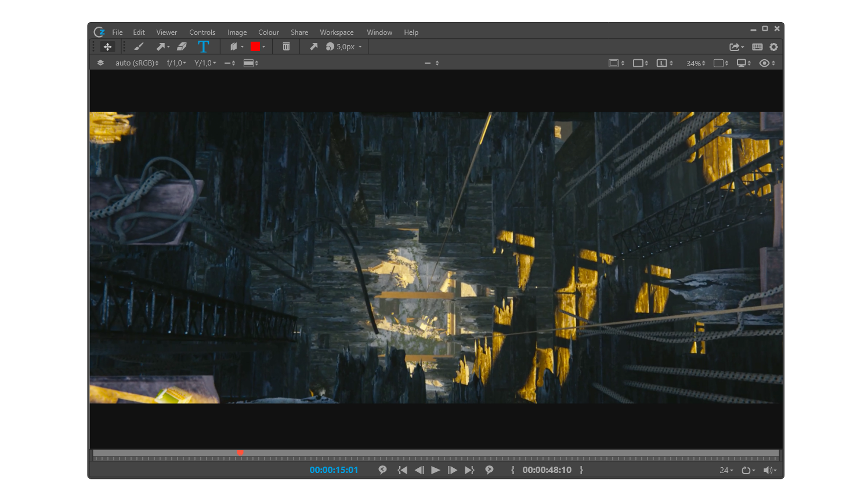Image resolution: width=868 pixels, height=502 pixels.
Task: Play the video forward
Action: coord(436,470)
